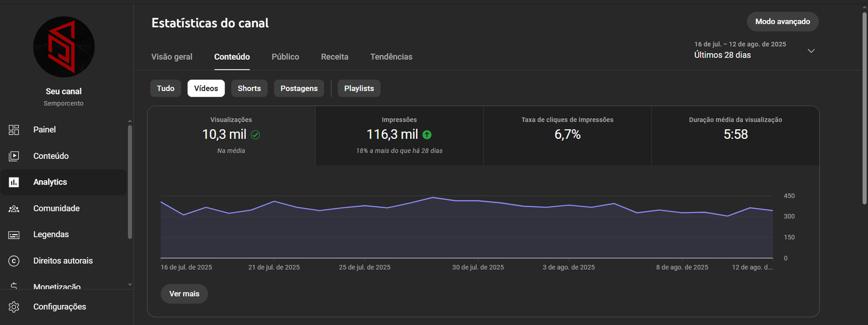Select the Conteúdo analytics tab
This screenshot has height=325, width=868.
pyautogui.click(x=232, y=57)
